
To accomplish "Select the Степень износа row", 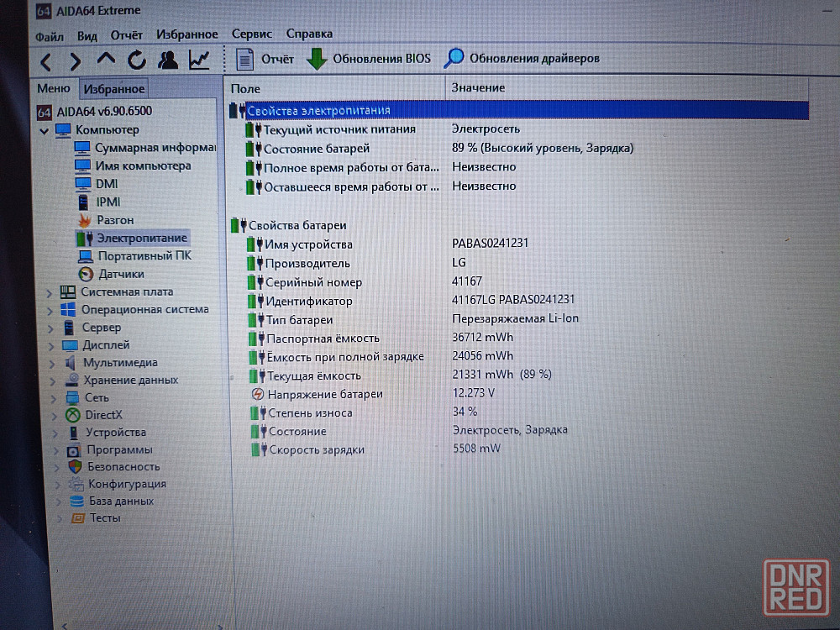I will coord(365,412).
